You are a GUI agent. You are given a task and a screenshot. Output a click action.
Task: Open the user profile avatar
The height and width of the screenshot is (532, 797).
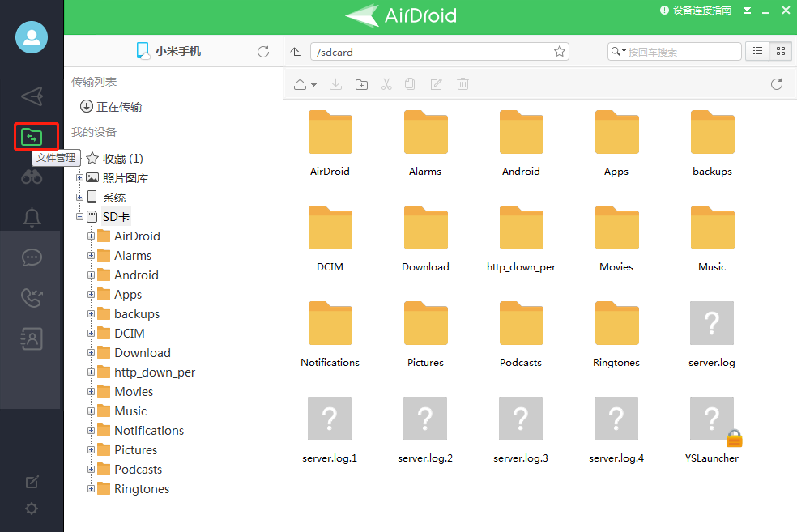point(32,37)
